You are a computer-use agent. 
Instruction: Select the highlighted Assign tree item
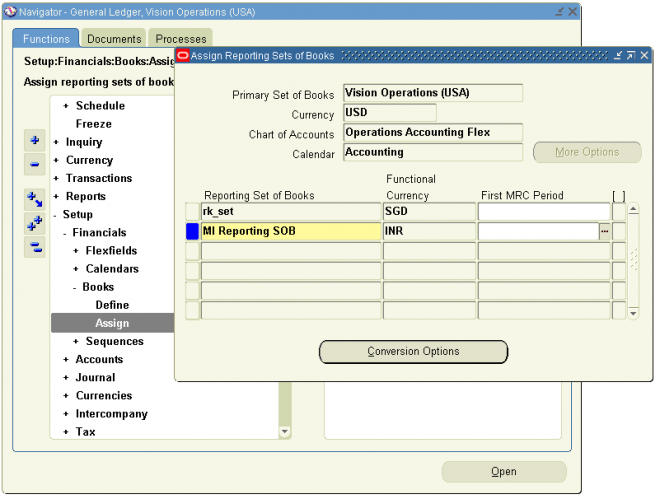pos(112,323)
